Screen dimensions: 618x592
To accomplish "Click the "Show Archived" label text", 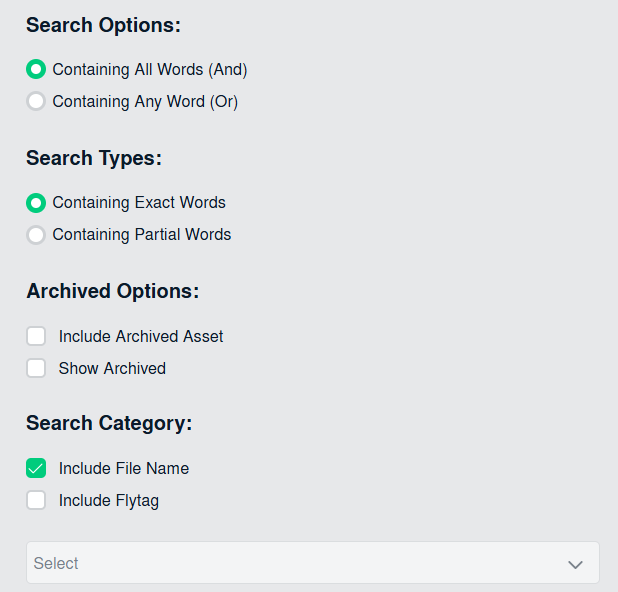I will tap(112, 369).
